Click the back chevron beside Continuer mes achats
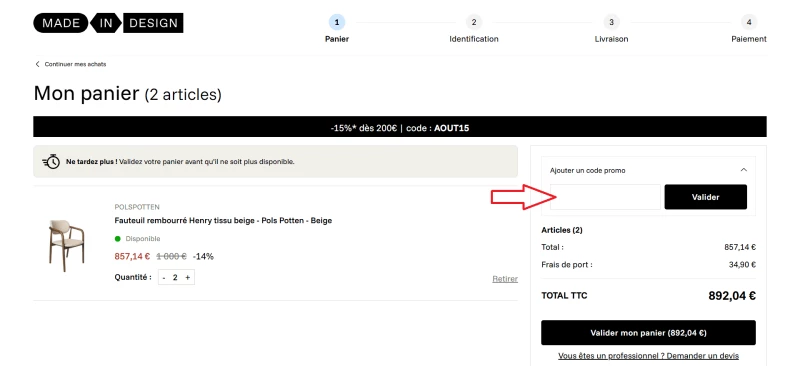The width and height of the screenshot is (800, 366). pos(37,64)
